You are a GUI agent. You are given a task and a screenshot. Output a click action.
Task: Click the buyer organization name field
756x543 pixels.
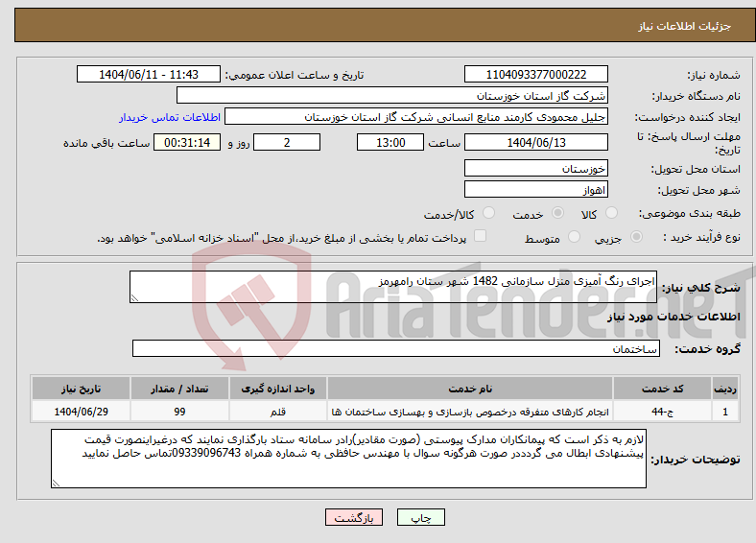tap(392, 96)
